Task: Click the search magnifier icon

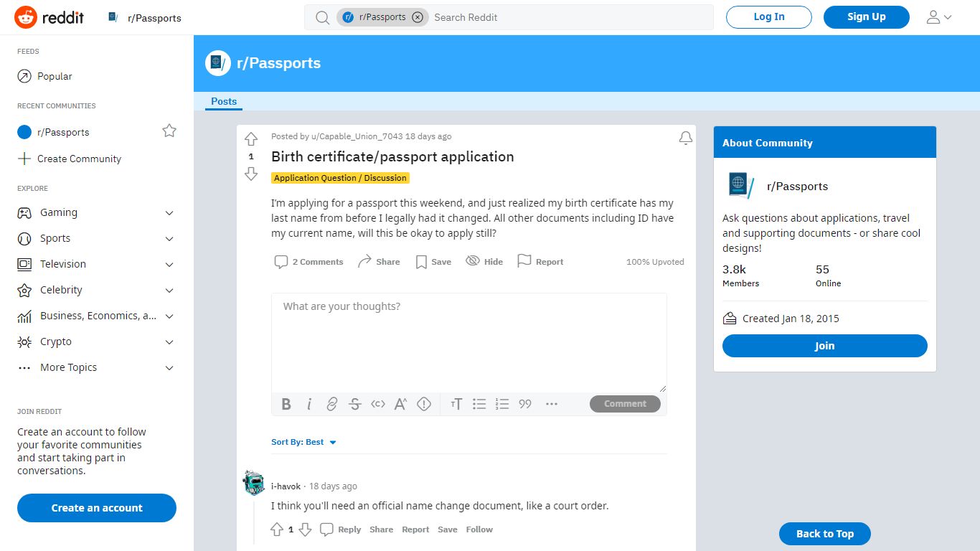Action: pyautogui.click(x=323, y=17)
